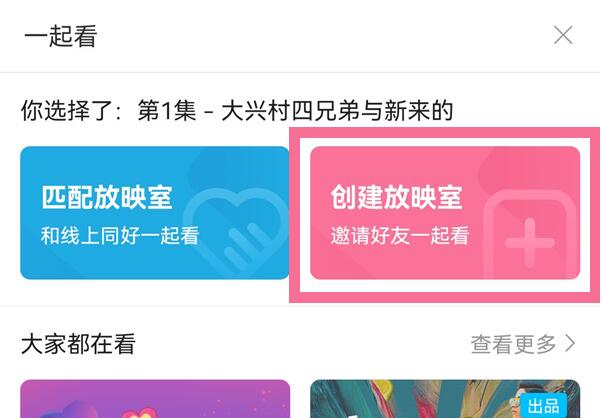The height and width of the screenshot is (418, 601).
Task: Click the chevron next to 查看更多
Action: (570, 343)
